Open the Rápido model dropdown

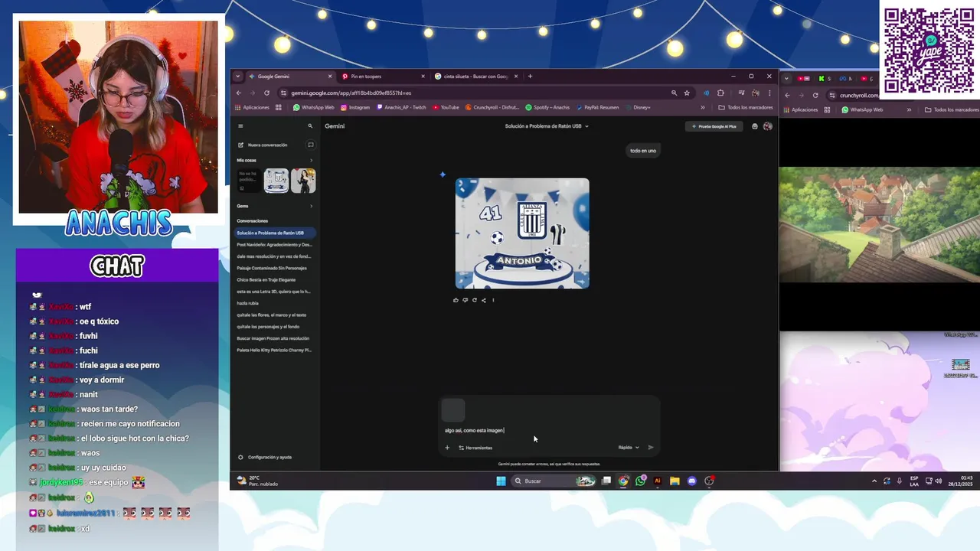(x=629, y=448)
